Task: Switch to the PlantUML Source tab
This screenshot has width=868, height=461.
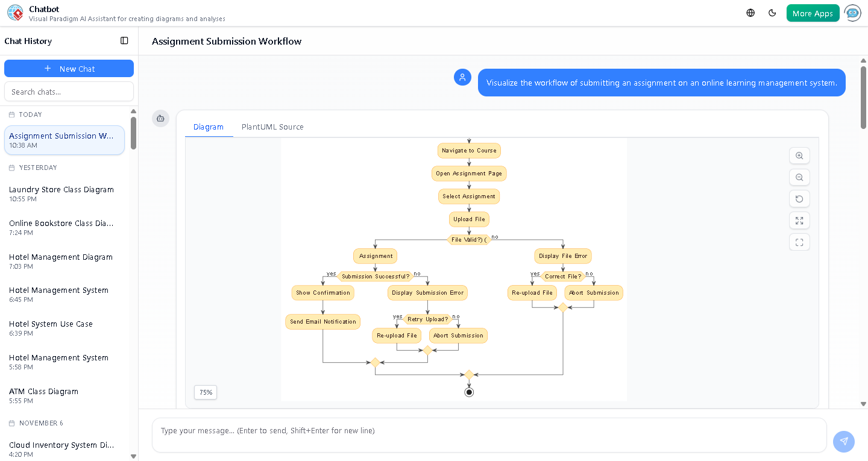Action: [272, 127]
